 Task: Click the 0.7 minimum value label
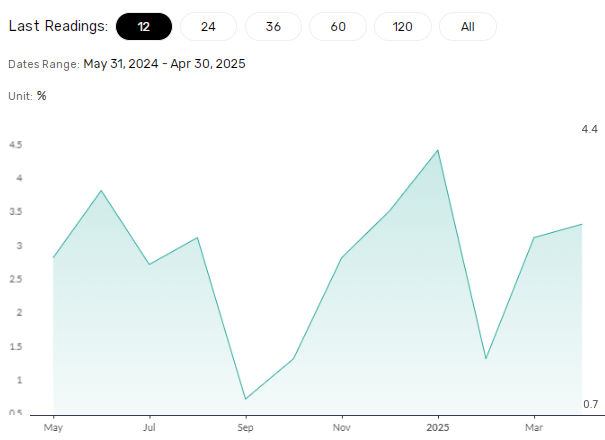coord(589,404)
